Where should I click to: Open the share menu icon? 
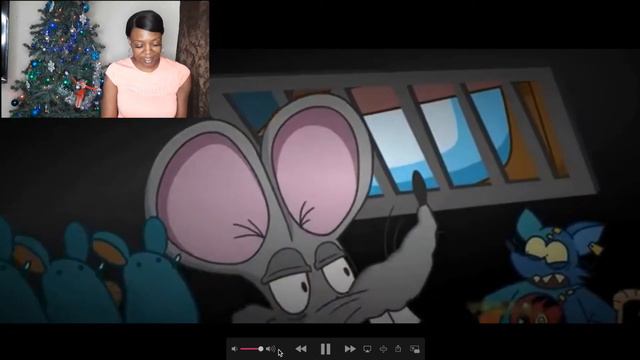398,349
